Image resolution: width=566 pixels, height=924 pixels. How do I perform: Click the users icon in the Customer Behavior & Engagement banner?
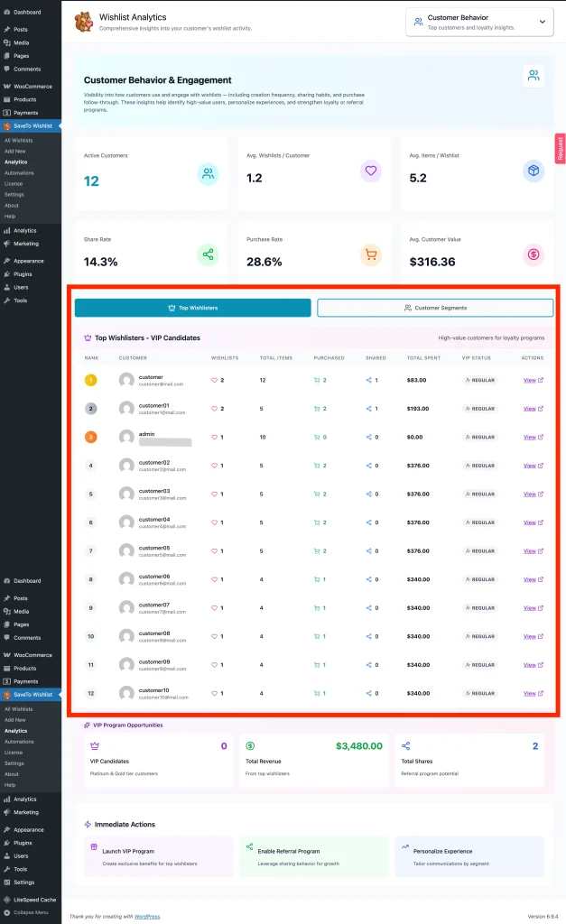pos(534,76)
